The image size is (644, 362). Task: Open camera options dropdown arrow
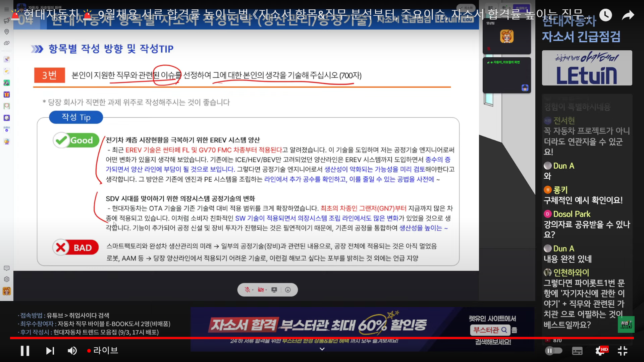click(266, 290)
